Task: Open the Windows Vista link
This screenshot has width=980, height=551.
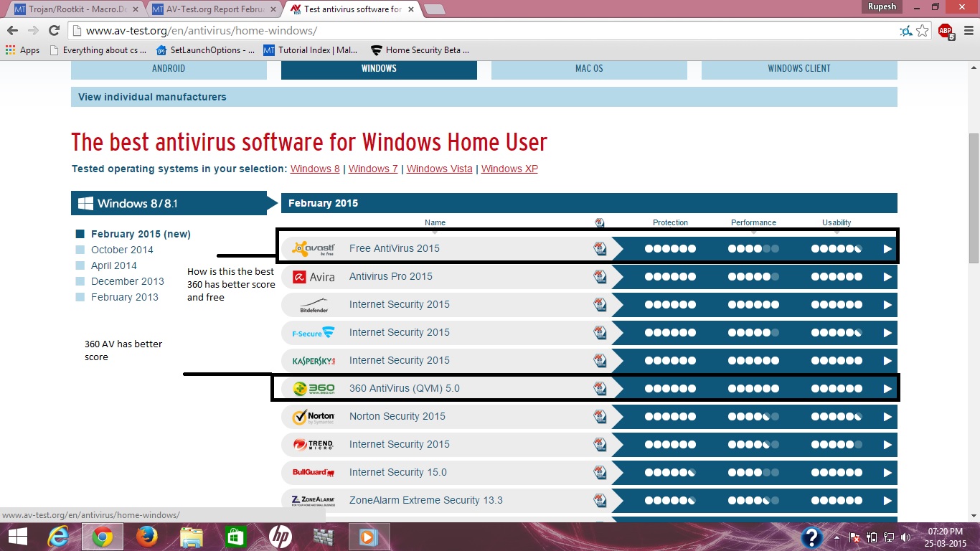Action: pos(440,169)
